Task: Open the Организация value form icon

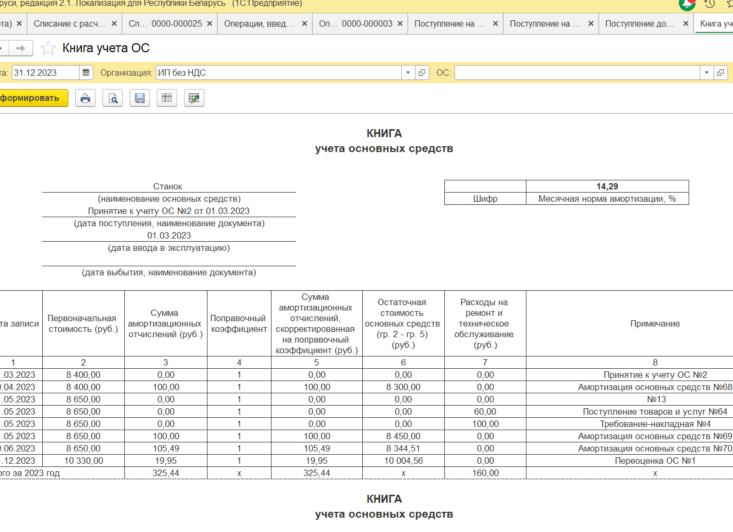Action: 422,72
